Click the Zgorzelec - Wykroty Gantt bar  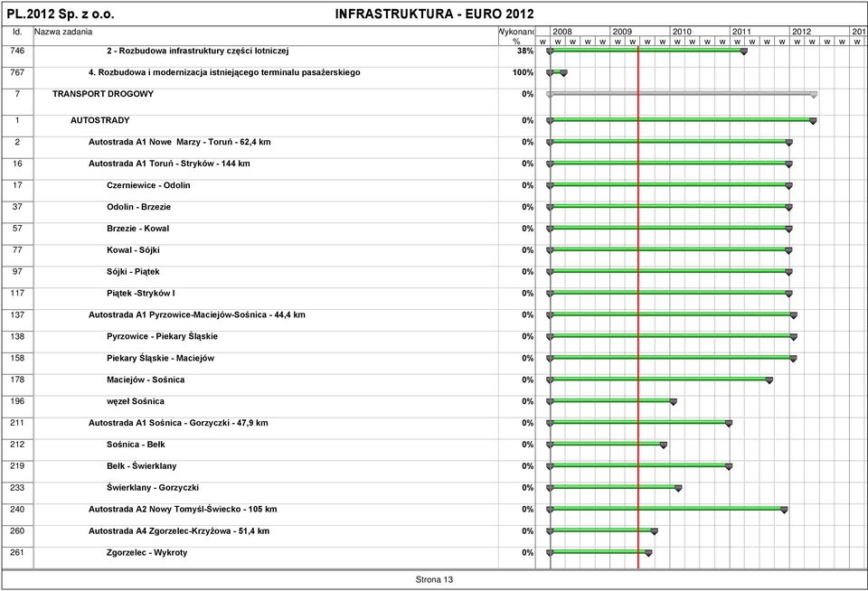click(599, 552)
